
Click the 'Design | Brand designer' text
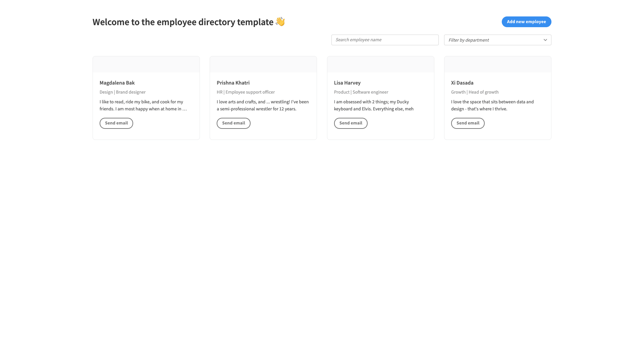pyautogui.click(x=122, y=92)
